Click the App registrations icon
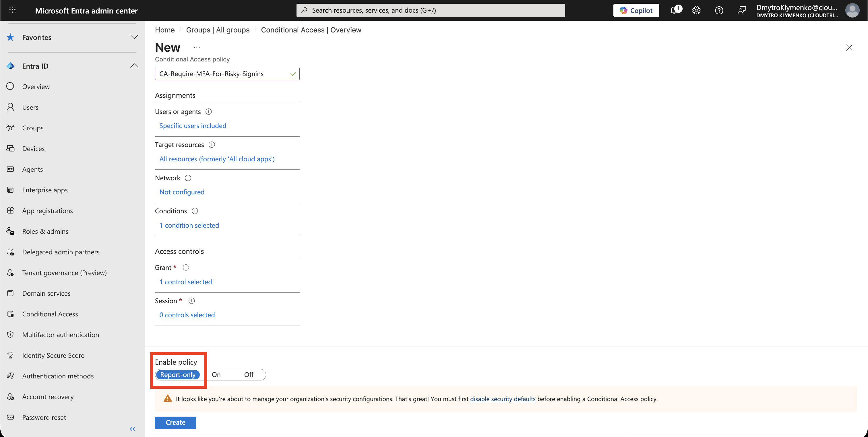868x437 pixels. (x=10, y=210)
